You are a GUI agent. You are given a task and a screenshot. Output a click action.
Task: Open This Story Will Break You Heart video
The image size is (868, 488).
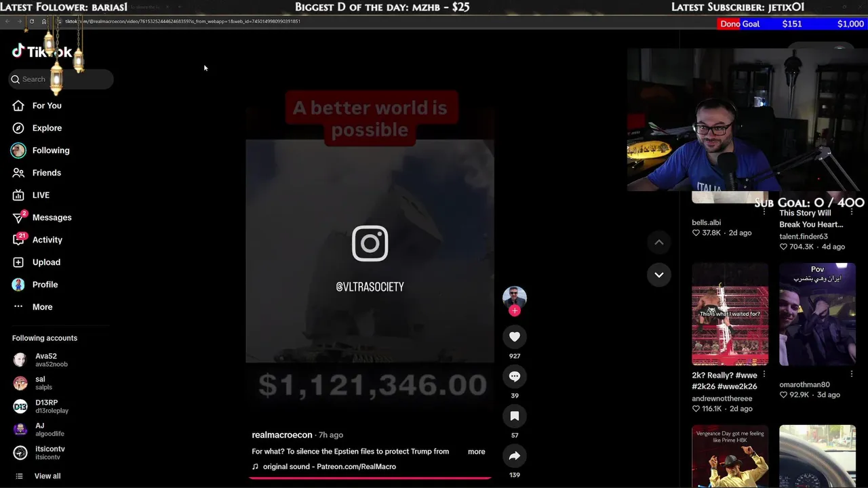(x=811, y=219)
